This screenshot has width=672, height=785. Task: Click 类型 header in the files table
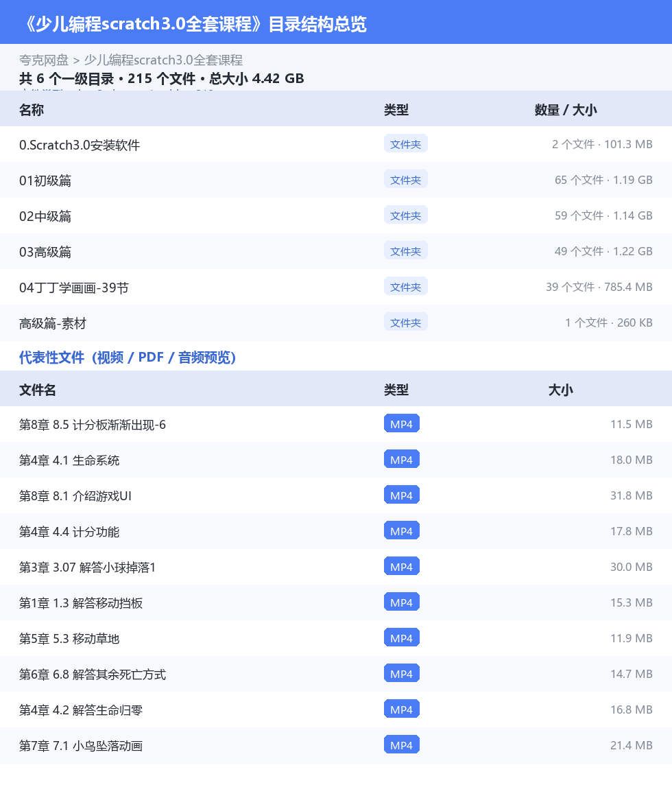[x=396, y=390]
